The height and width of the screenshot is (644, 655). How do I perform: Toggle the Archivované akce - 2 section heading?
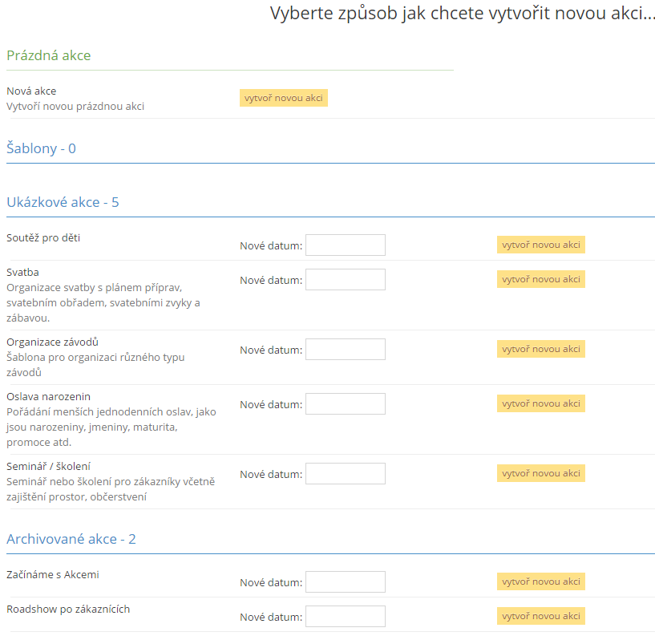click(x=71, y=539)
